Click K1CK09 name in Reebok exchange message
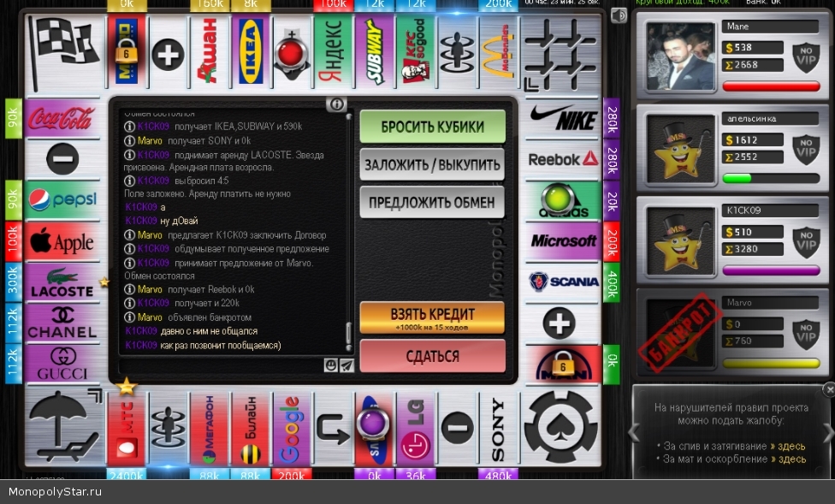Screen dimensions: 835x504 click(153, 303)
